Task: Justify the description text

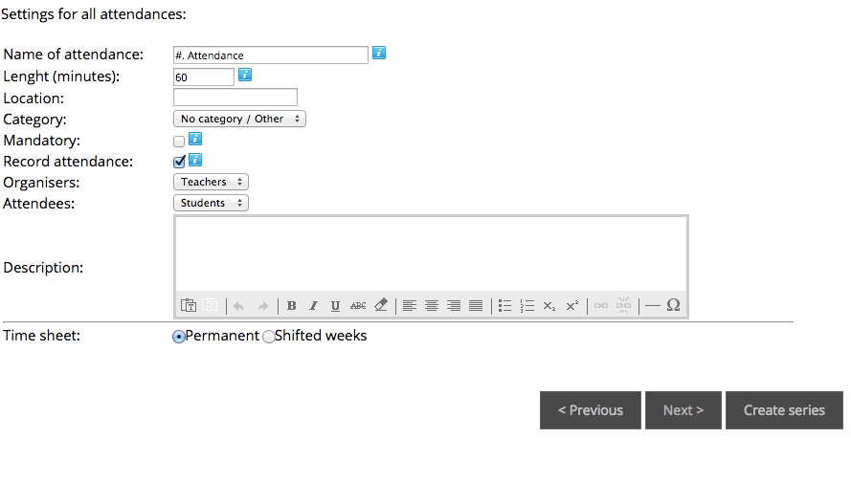Action: click(476, 306)
